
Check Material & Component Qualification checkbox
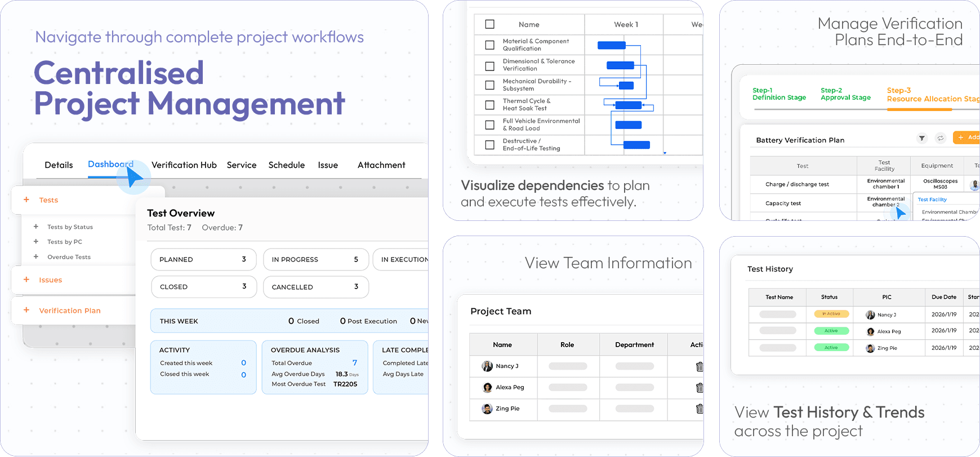click(x=490, y=45)
